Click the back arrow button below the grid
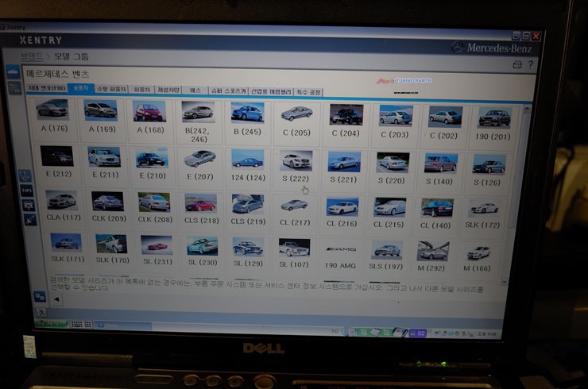 click(x=56, y=299)
